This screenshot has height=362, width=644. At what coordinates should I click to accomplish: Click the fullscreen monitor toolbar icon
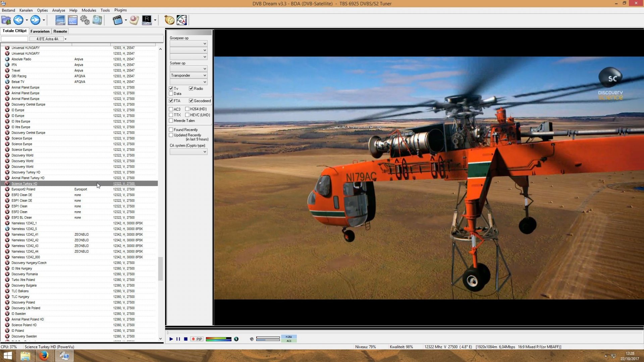point(60,20)
